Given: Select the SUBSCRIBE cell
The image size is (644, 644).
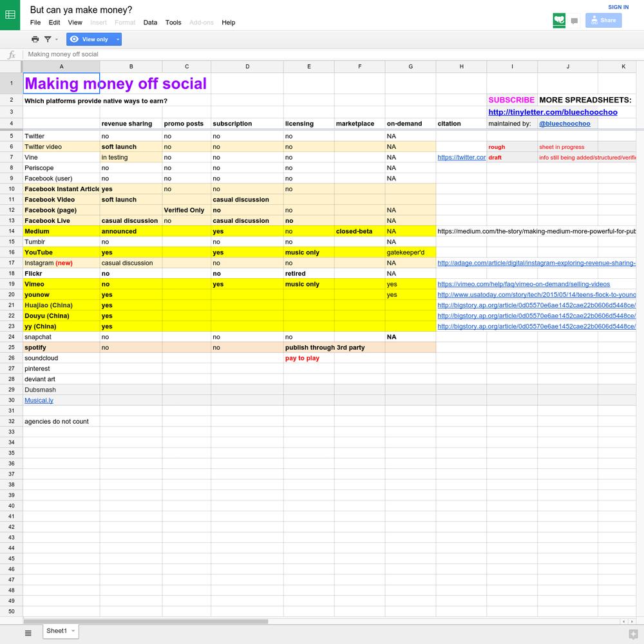Looking at the screenshot, I should click(x=512, y=100).
